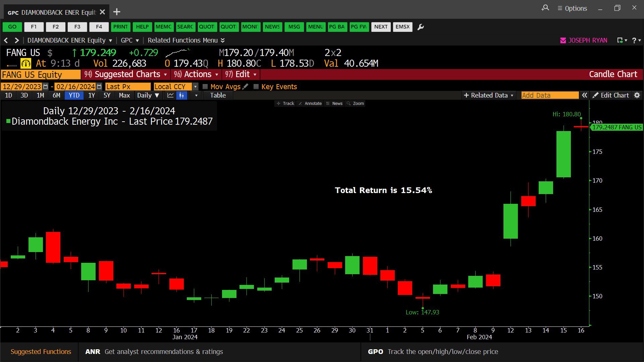Open the Daily periodicity dropdown
Screen dimensions: 644x362
coord(148,95)
